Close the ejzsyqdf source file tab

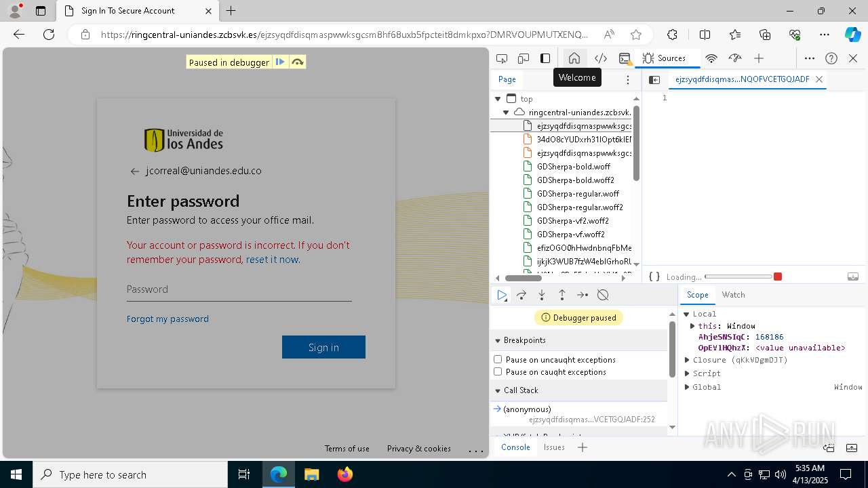point(819,79)
